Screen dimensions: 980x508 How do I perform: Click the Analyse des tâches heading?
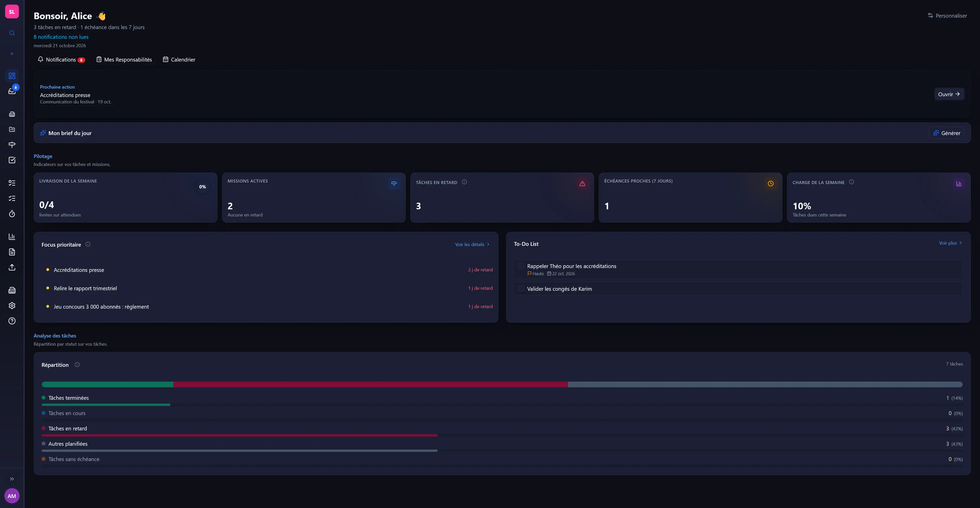coord(55,336)
